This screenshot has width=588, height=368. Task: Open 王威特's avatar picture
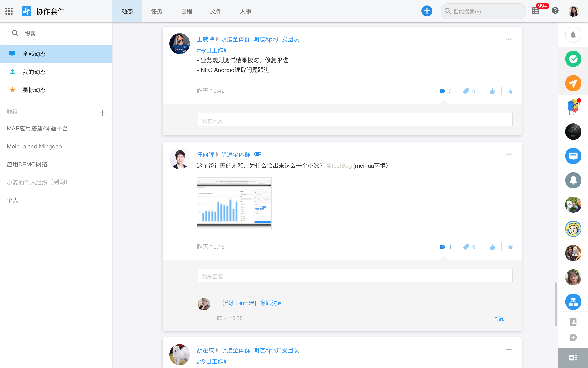(179, 44)
